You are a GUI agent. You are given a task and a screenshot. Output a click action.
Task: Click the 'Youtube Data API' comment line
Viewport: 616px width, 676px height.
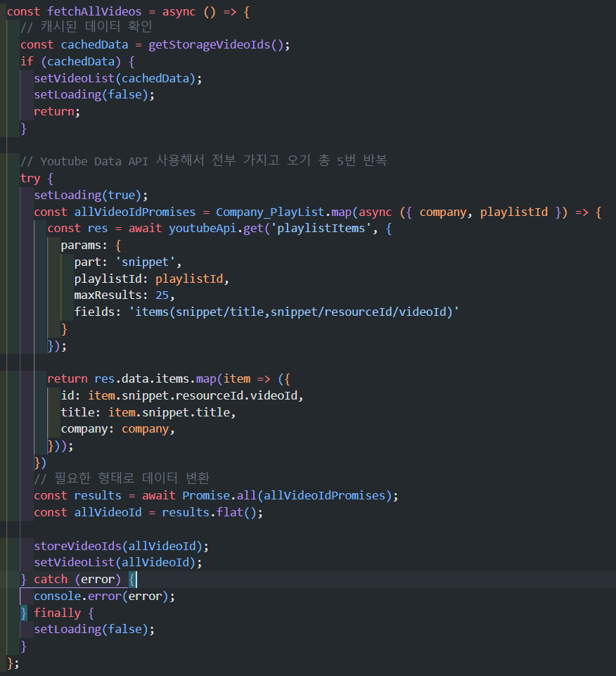pyautogui.click(x=204, y=161)
